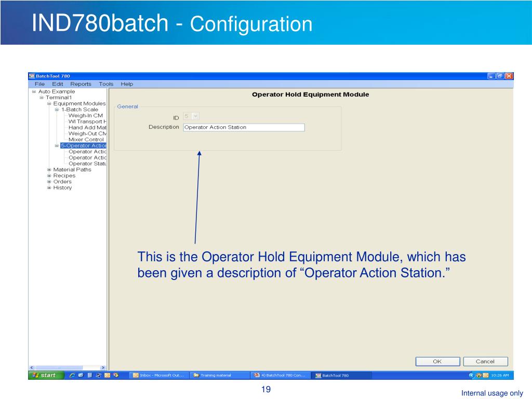Screen dimensions: 532x399
Task: Select the Recipes tree item
Action: click(x=64, y=176)
